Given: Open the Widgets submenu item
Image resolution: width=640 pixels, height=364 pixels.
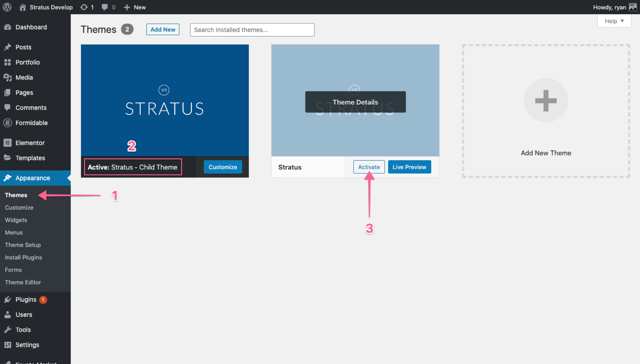Looking at the screenshot, I should pyautogui.click(x=16, y=220).
